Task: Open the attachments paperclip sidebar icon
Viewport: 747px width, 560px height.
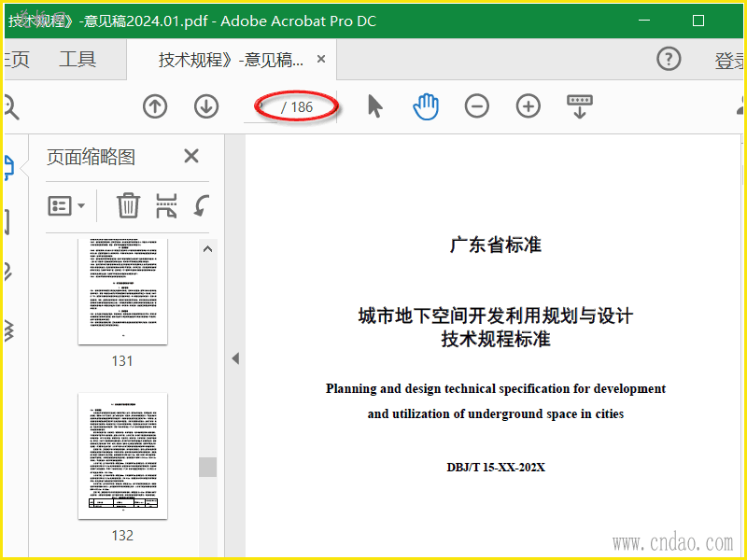Action: coord(7,272)
